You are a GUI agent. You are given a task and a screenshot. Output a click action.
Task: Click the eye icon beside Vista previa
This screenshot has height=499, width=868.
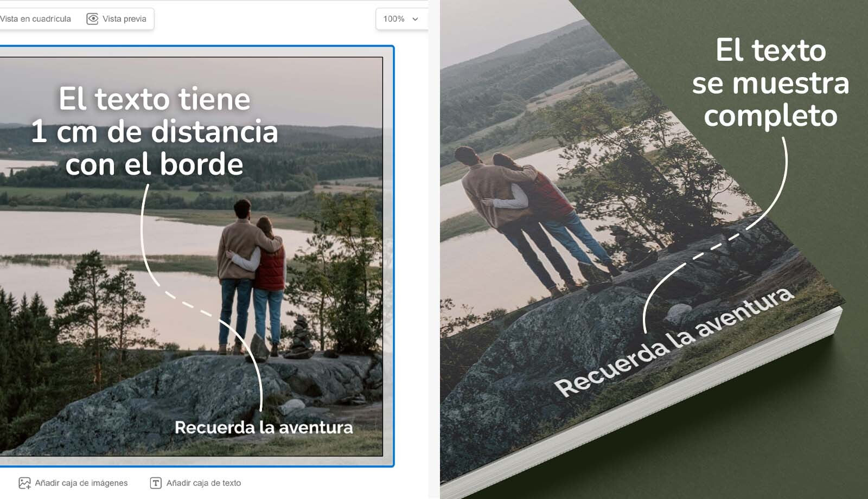pyautogui.click(x=93, y=19)
